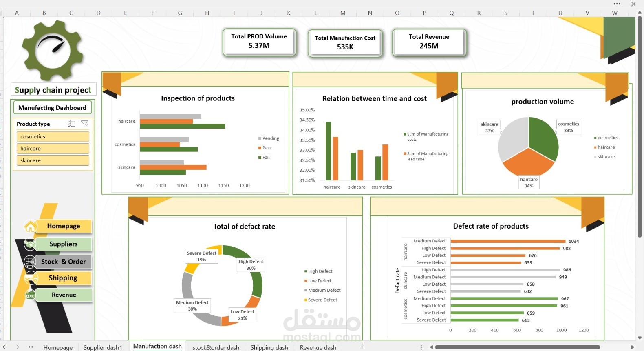Open the Suppliers navigation button
This screenshot has height=351, width=644.
(x=63, y=244)
